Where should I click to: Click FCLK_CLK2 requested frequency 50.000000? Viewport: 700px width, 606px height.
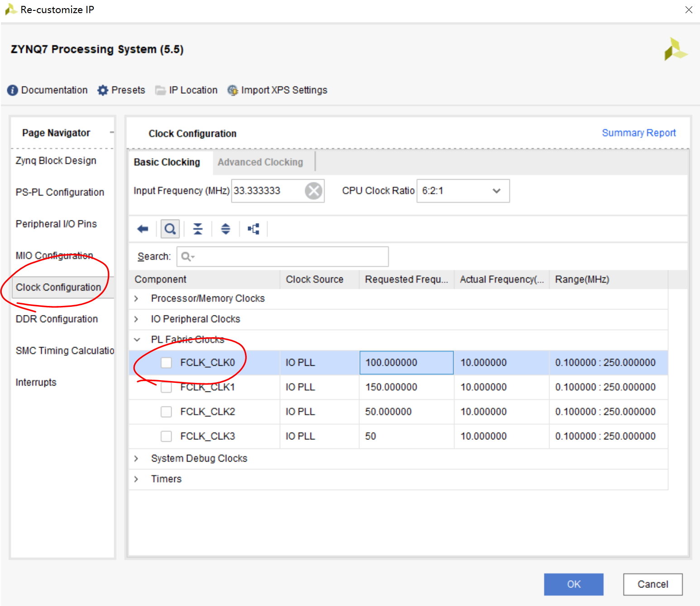click(x=407, y=412)
